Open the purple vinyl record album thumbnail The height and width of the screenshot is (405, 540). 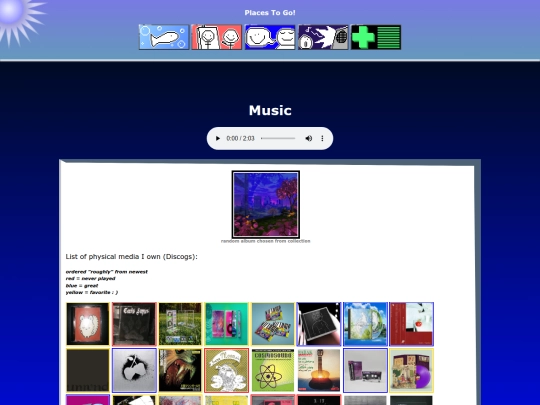click(412, 371)
